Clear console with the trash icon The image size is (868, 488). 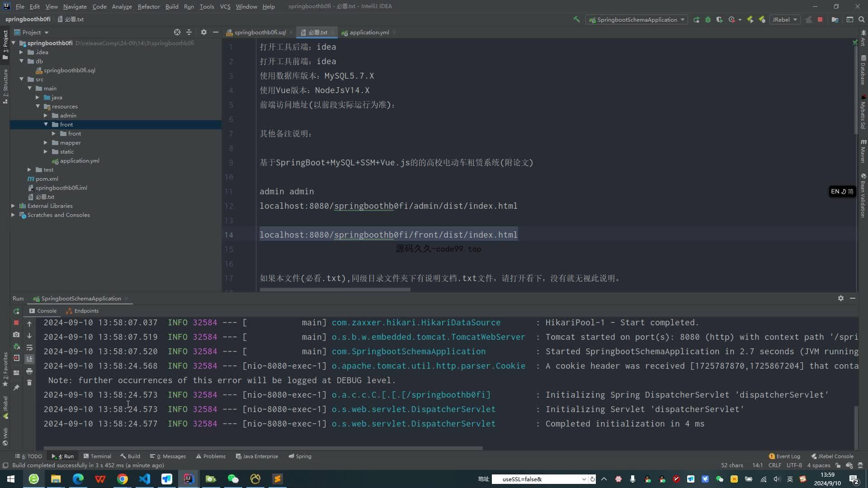[x=29, y=383]
